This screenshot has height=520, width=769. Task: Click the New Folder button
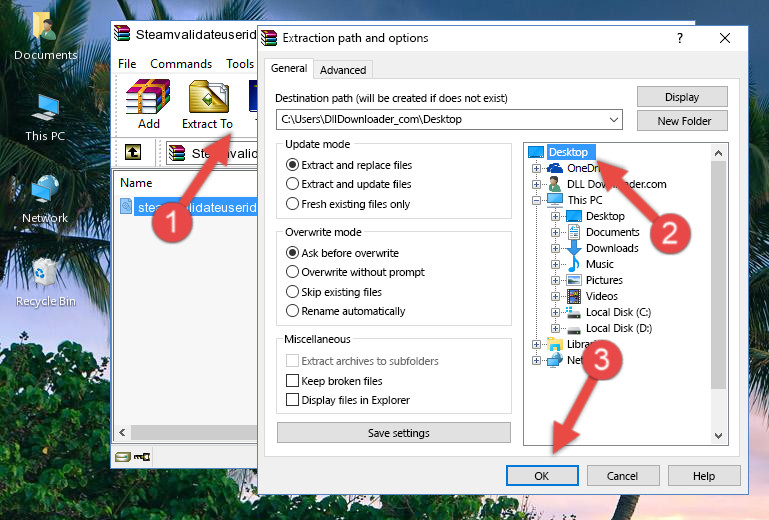682,121
